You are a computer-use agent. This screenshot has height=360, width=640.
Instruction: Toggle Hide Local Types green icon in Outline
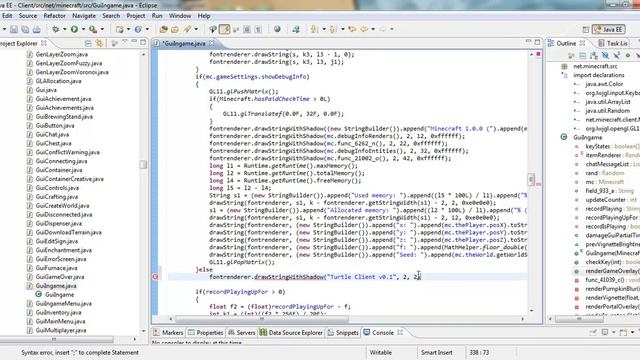point(638,55)
